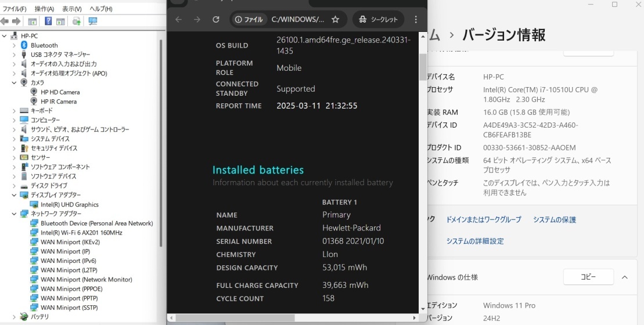Bookmark the page with the star icon
This screenshot has width=644, height=325.
pos(335,19)
